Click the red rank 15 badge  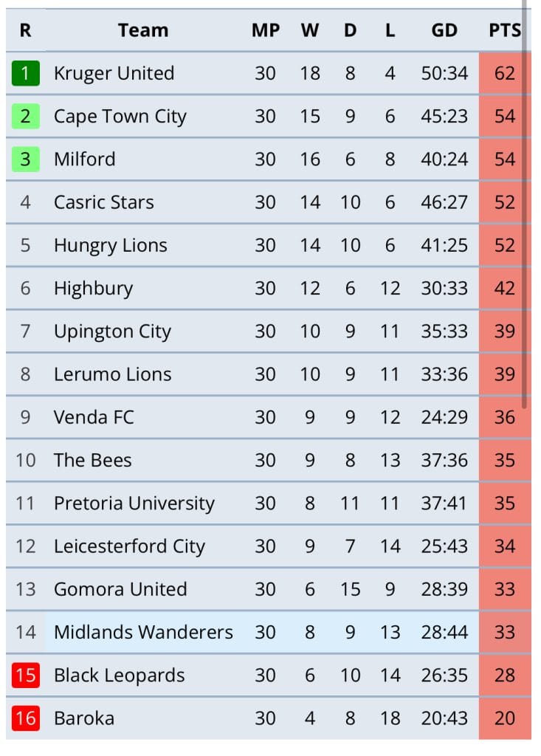coord(26,675)
